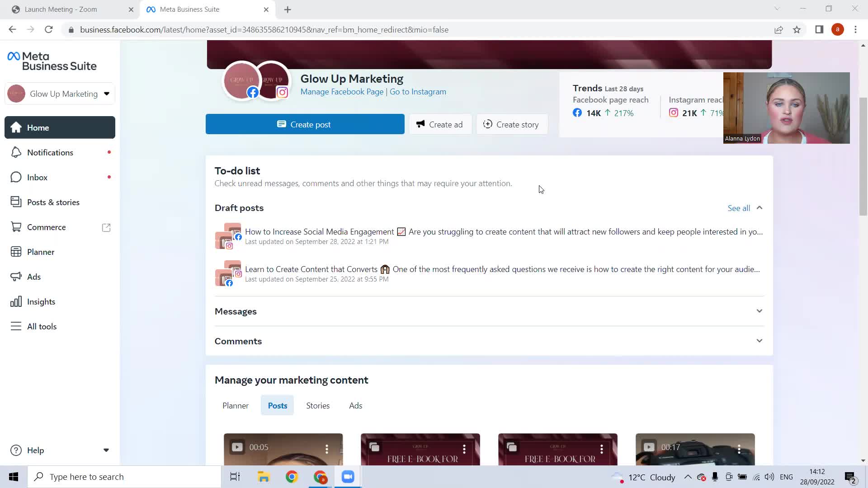The height and width of the screenshot is (488, 868).
Task: Click the browser address bar
Action: pyautogui.click(x=416, y=29)
